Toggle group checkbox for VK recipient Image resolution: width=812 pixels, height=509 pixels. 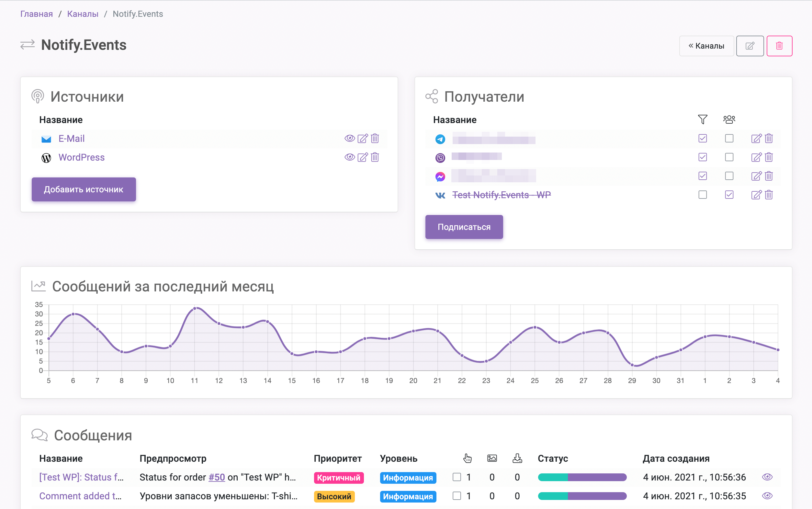coord(729,195)
